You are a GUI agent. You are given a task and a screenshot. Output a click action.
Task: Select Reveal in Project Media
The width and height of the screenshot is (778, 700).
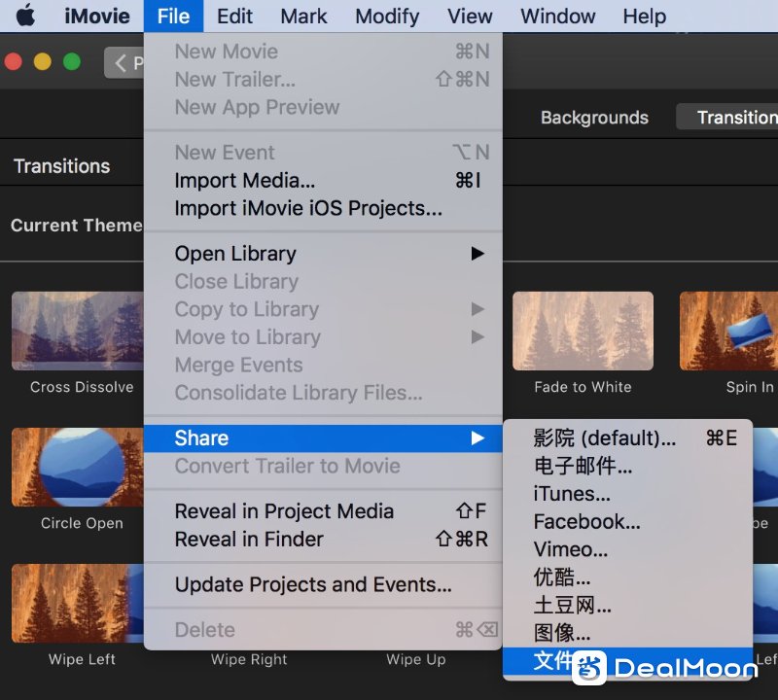(323, 511)
